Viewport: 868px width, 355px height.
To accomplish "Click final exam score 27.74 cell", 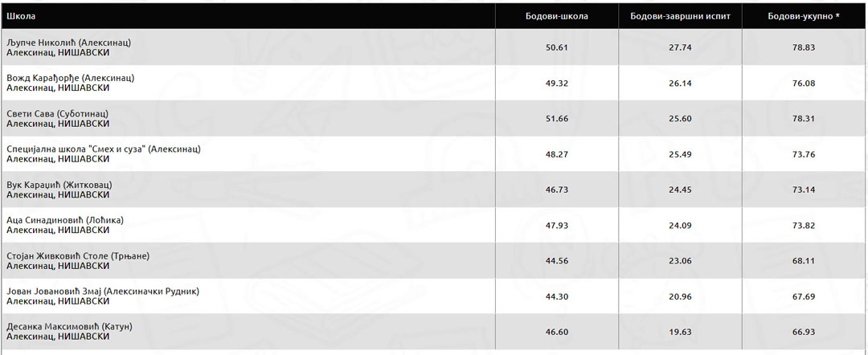I will pyautogui.click(x=681, y=47).
